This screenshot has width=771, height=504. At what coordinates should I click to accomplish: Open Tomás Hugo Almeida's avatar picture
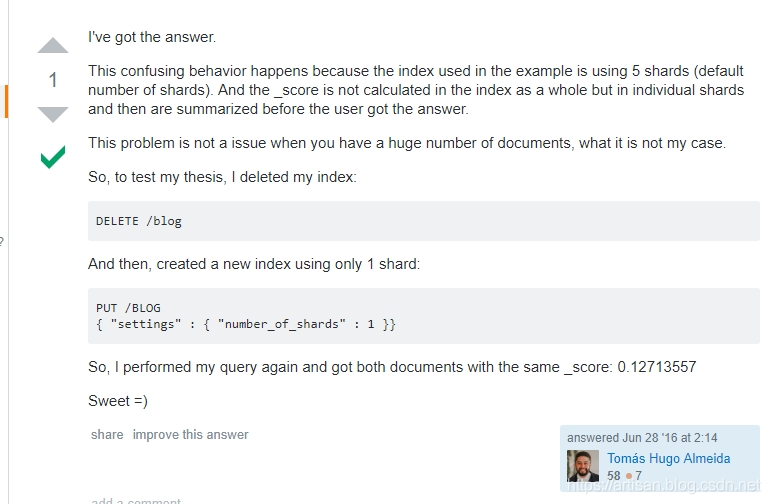pyautogui.click(x=583, y=466)
